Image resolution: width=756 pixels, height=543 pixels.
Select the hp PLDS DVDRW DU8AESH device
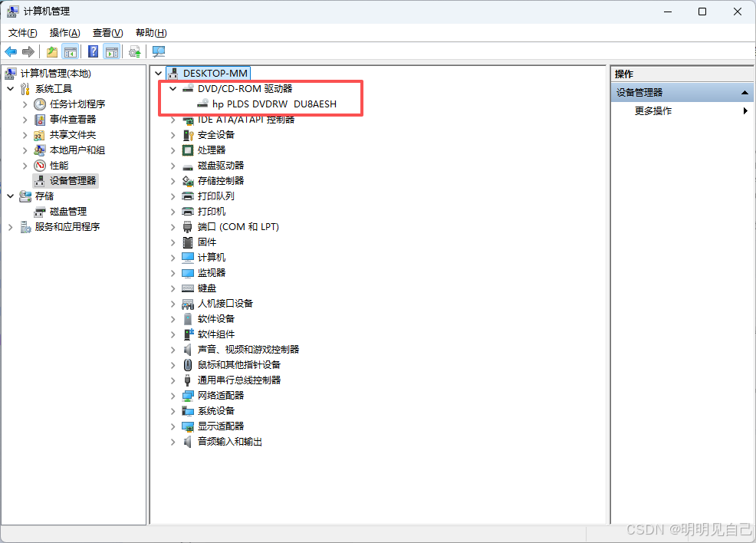point(274,104)
